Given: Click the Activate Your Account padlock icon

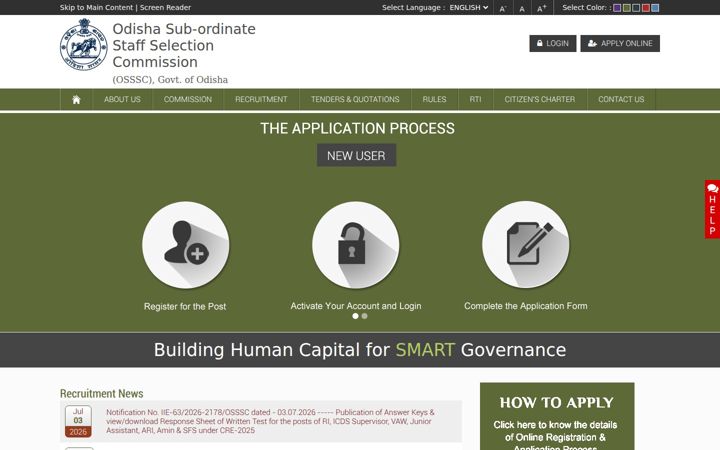Looking at the screenshot, I should 355,245.
